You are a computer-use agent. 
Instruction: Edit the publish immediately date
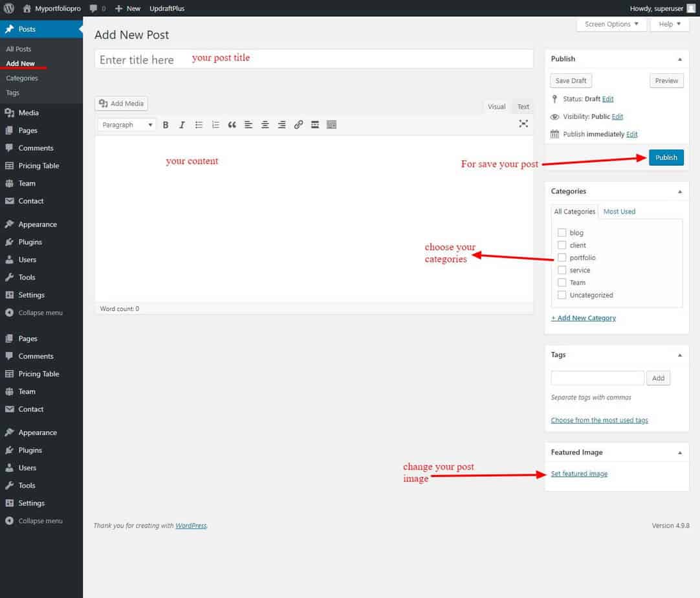(631, 134)
